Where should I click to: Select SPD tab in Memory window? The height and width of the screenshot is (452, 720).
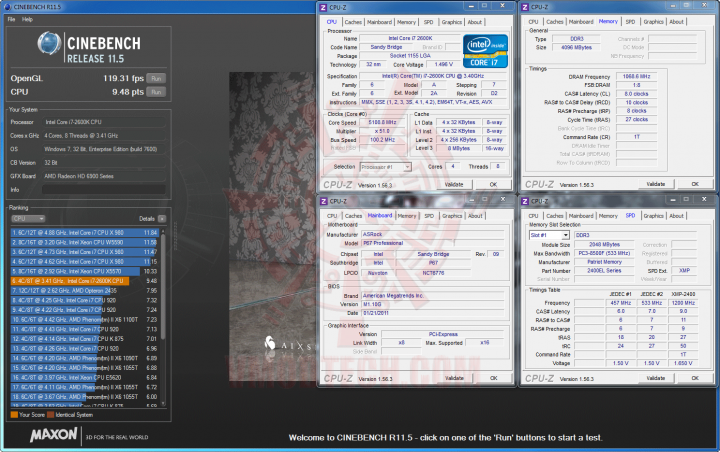(630, 22)
